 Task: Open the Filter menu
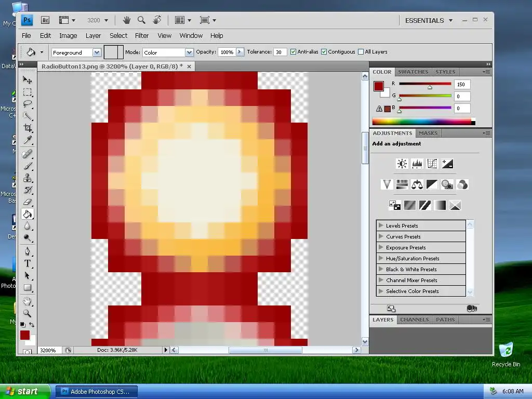point(142,36)
